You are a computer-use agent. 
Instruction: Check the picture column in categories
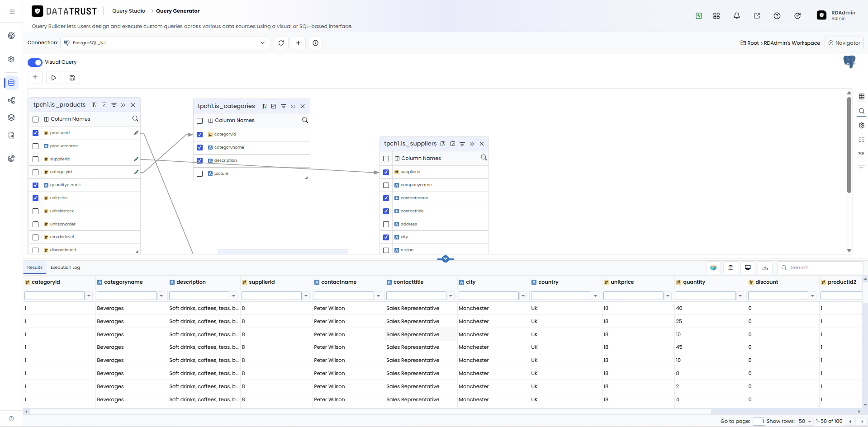(x=199, y=174)
